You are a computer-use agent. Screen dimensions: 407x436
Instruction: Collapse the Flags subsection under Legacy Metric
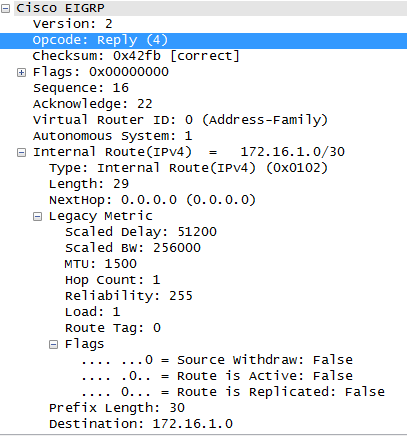click(53, 344)
